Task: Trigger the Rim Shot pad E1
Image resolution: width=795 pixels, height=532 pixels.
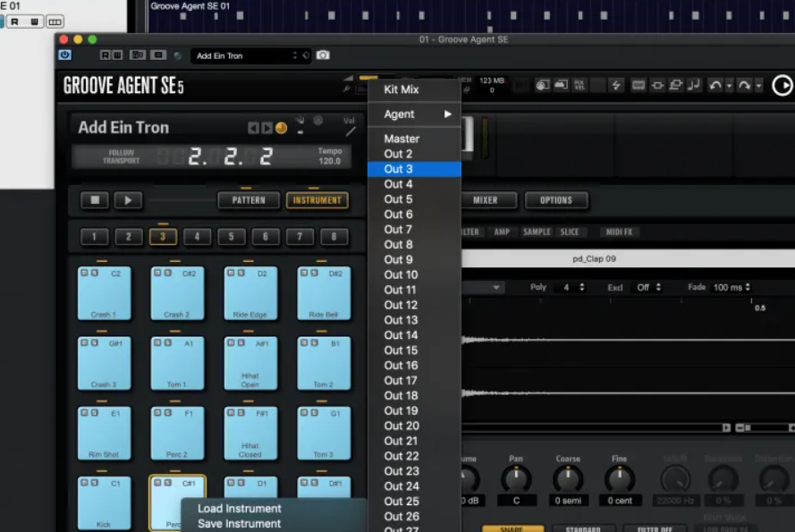Action: [x=104, y=435]
